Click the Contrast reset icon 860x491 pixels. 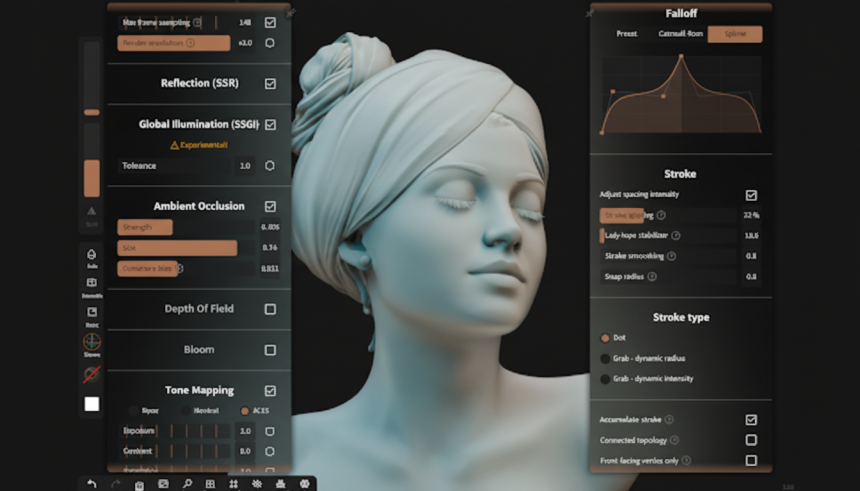click(x=270, y=452)
